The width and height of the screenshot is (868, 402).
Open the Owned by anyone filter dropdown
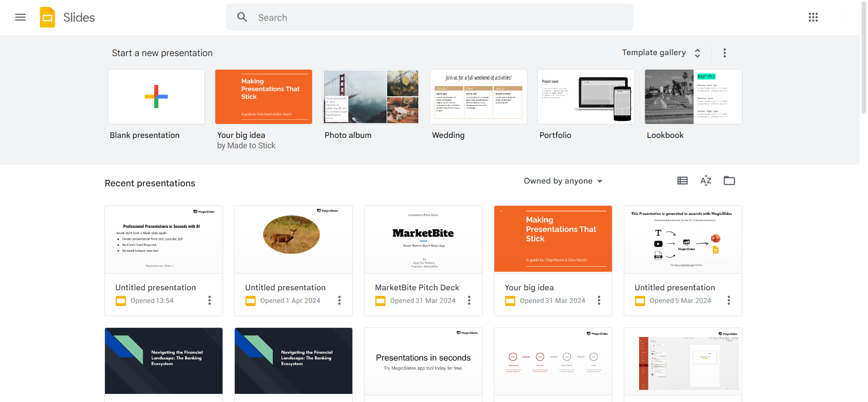(x=563, y=181)
